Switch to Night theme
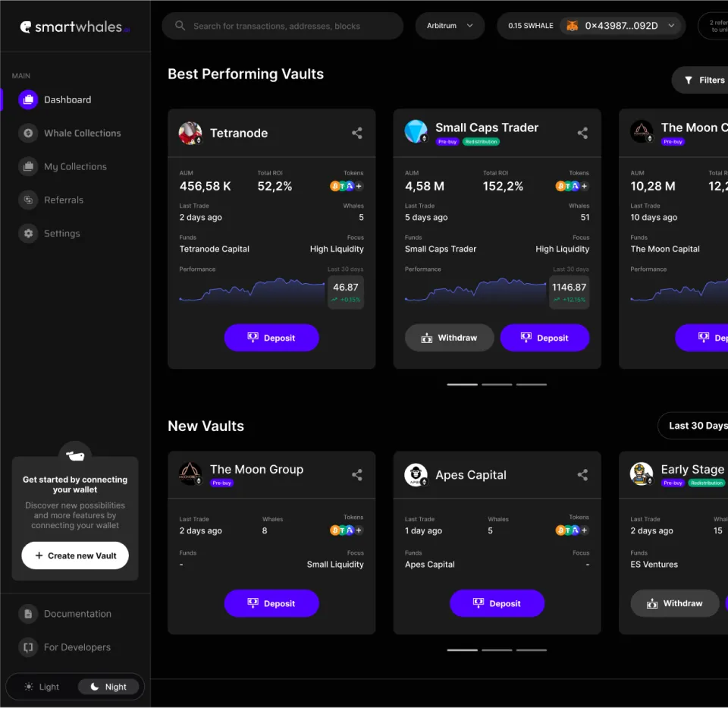 coord(108,687)
